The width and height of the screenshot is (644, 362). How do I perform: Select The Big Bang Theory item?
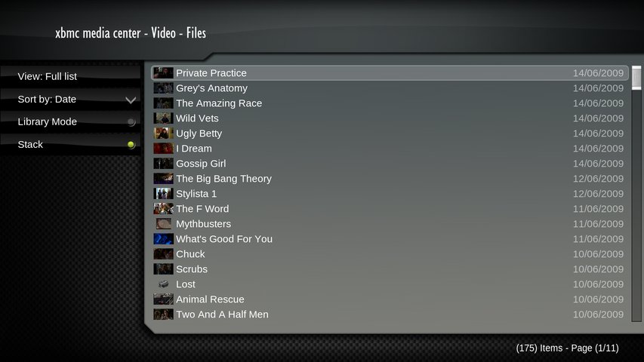(390, 179)
